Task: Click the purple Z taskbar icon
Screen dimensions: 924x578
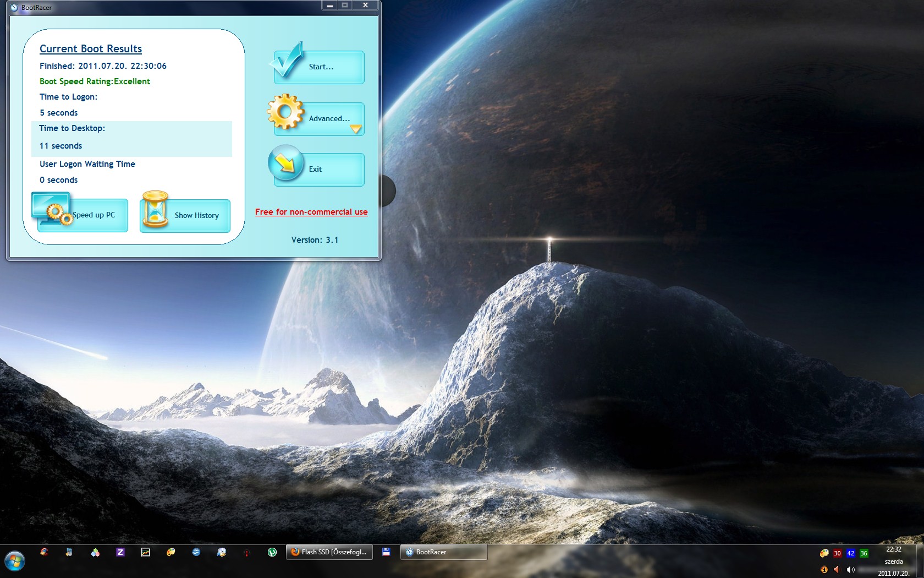Action: [x=120, y=552]
